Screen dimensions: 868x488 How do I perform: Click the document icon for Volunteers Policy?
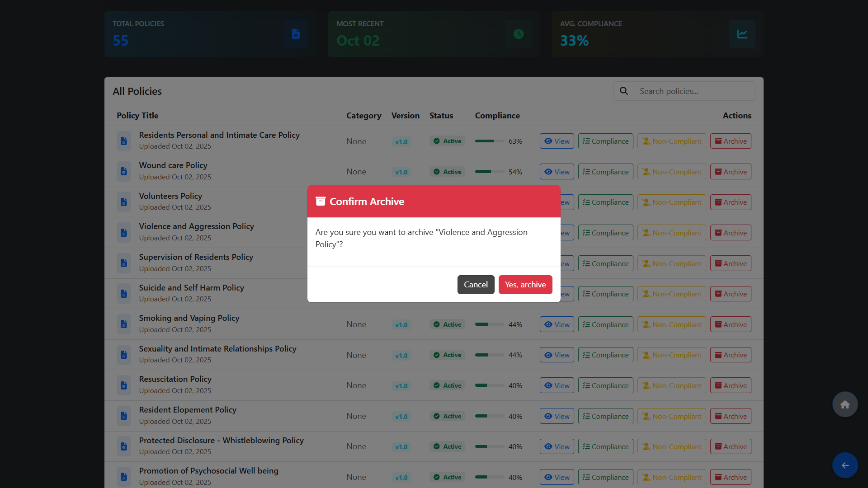pos(124,202)
